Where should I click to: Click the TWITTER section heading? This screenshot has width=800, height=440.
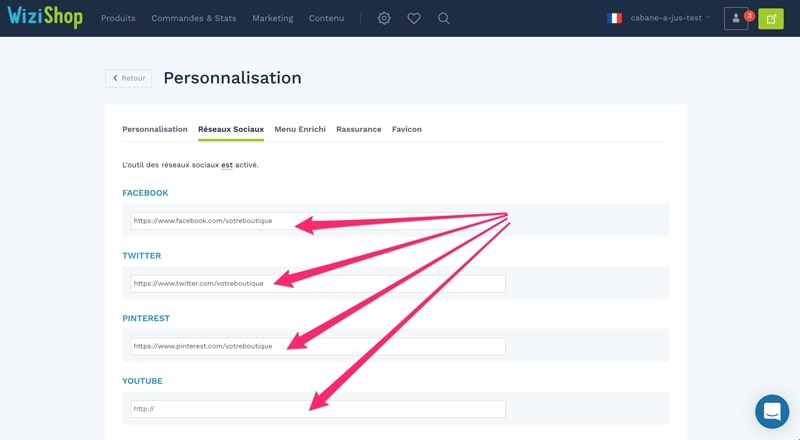coord(141,256)
